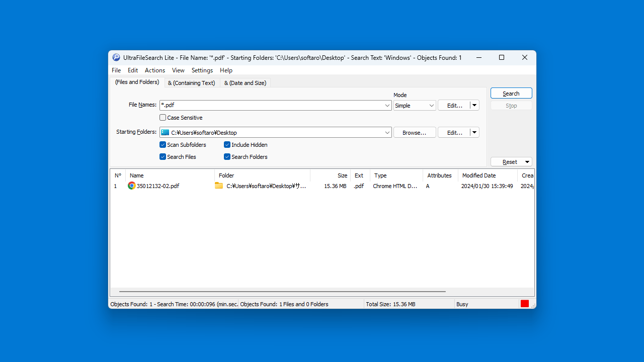Image resolution: width=644 pixels, height=362 pixels.
Task: Click the 15.36 MB size cell
Action: click(335, 186)
